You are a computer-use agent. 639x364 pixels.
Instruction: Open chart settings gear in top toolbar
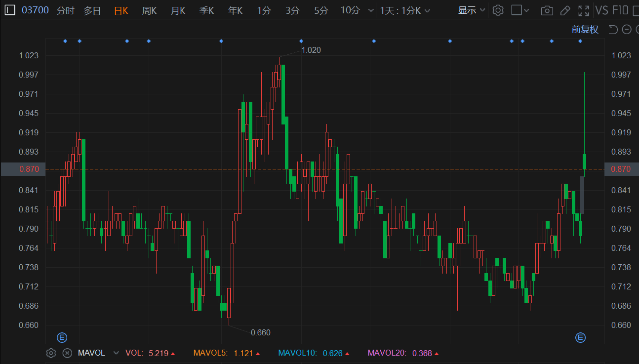498,10
